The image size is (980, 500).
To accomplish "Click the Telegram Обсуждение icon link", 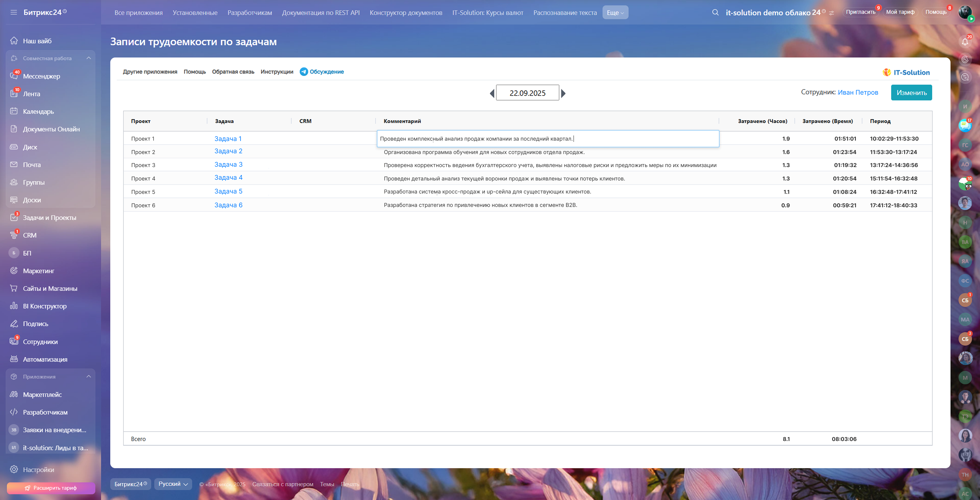I will 304,72.
